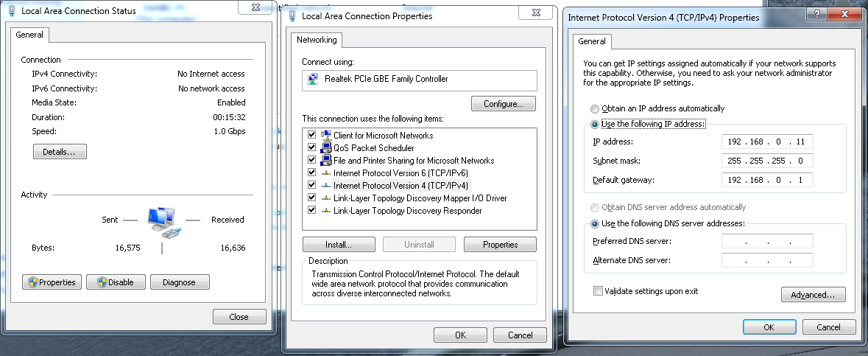Open connection Details dialog
This screenshot has width=868, height=356.
point(60,152)
